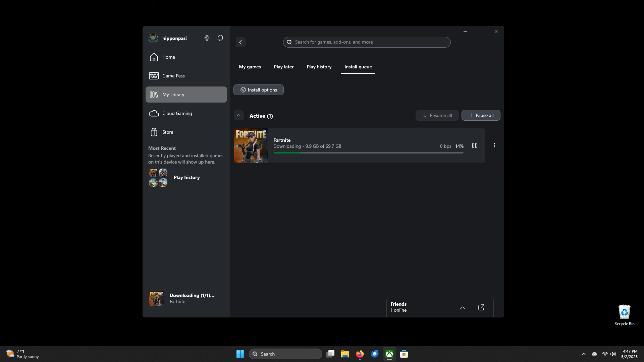This screenshot has width=644, height=362.
Task: Open the volume speaker tray icon
Action: point(613,354)
